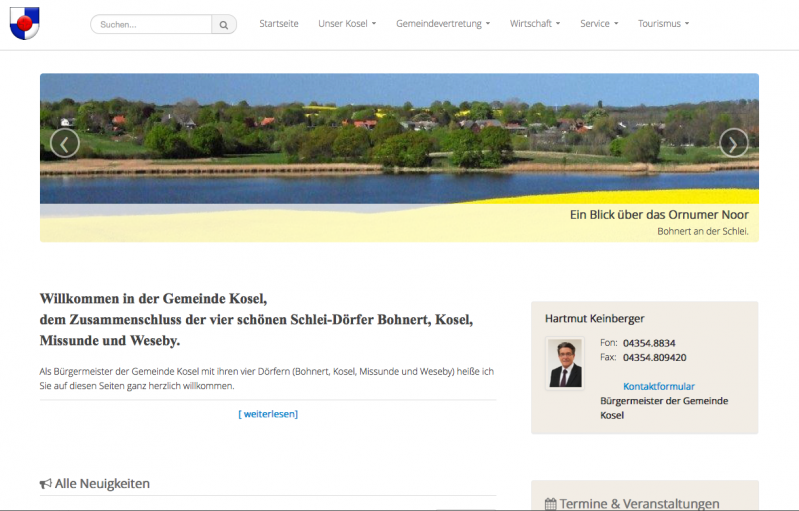The height and width of the screenshot is (511, 799).
Task: Click the calendar icon beside Termine
Action: click(x=550, y=504)
